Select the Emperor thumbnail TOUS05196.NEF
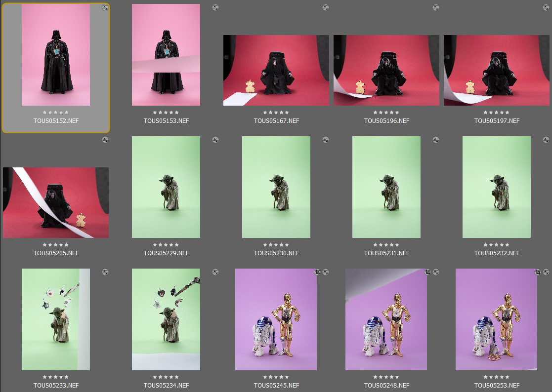Image resolution: width=552 pixels, height=392 pixels. 386,70
